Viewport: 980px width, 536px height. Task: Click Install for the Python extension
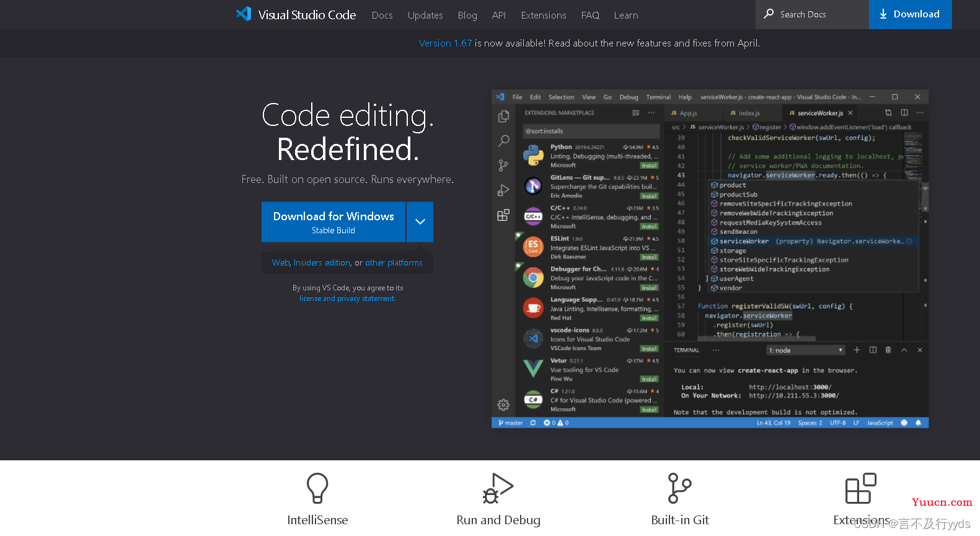[649, 166]
